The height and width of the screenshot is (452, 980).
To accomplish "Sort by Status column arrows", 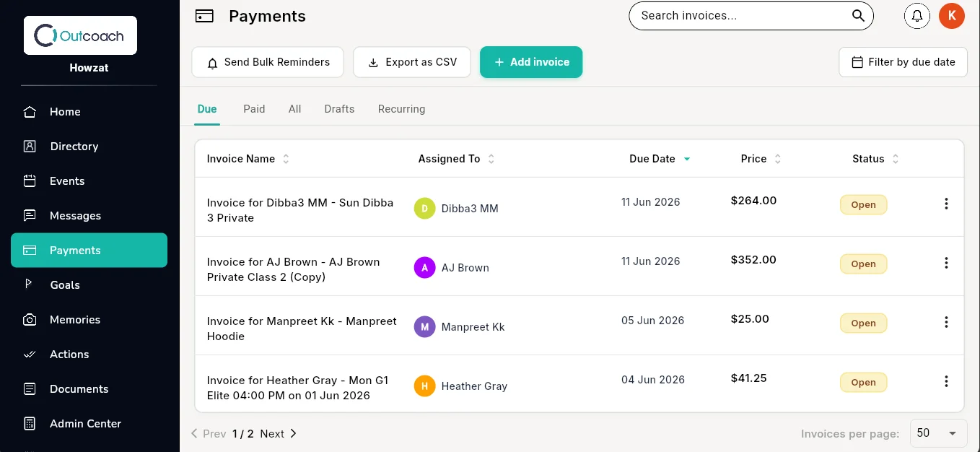I will tap(895, 159).
